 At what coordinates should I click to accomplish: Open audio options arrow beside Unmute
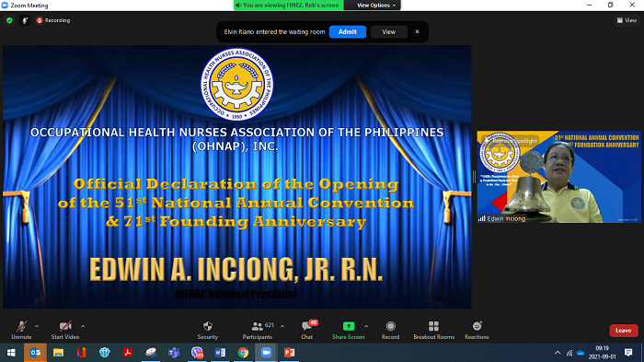(37, 326)
